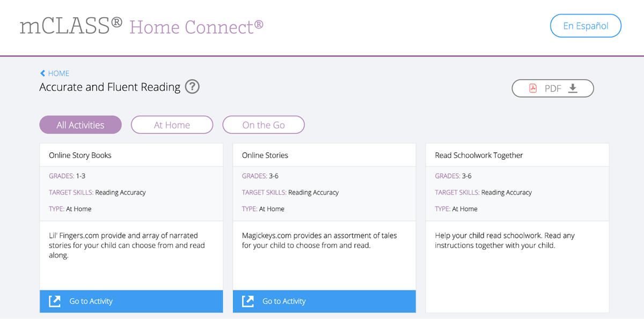Viewport: 644px width, 319px height.
Task: Filter activities by At Home
Action: click(172, 125)
